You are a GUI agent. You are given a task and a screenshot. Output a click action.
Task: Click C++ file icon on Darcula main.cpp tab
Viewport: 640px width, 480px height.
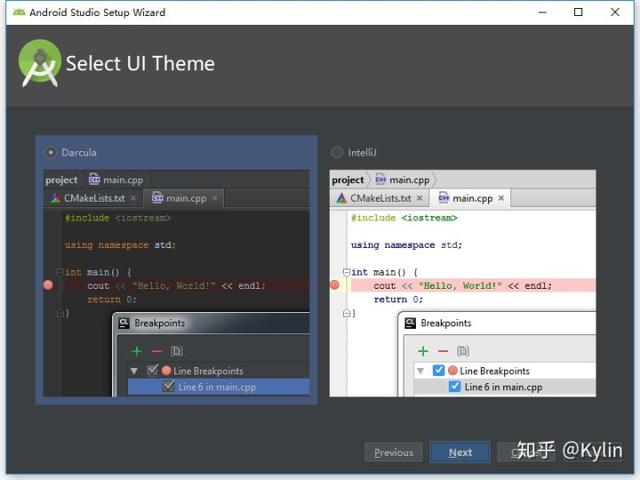(x=158, y=198)
